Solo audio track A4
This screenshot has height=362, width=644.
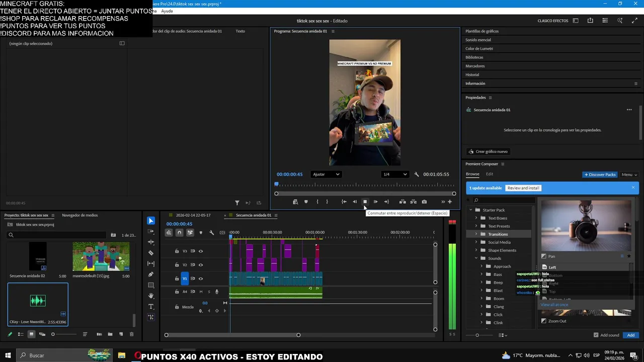(209, 292)
